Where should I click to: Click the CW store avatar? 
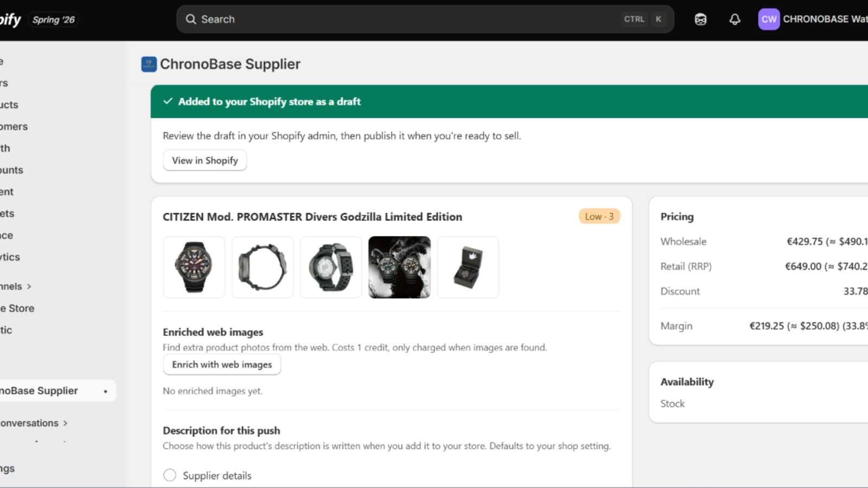pos(769,20)
